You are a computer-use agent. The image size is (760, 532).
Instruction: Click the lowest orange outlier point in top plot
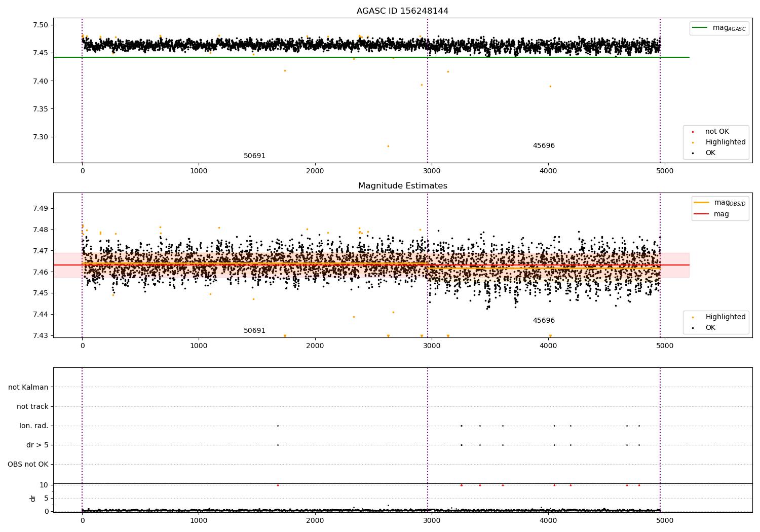coord(388,146)
